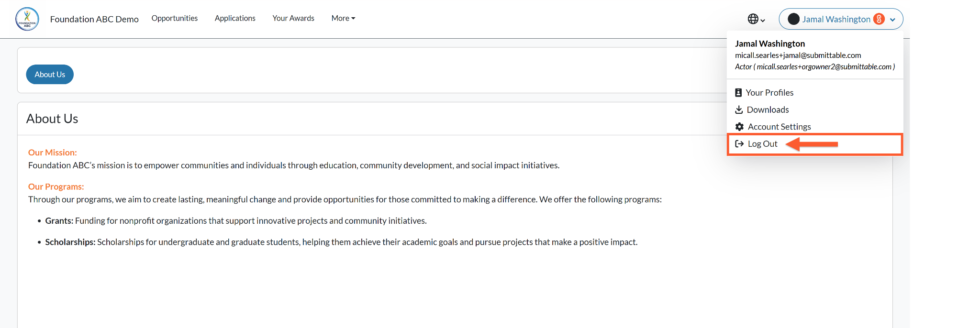Click the Foundation ABC logo icon

[27, 19]
